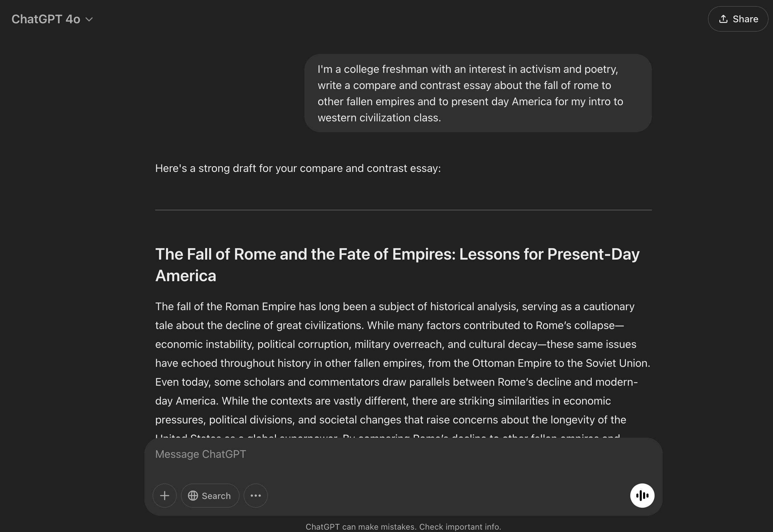
Task: Click the upload arrow icon beside Share
Action: [x=723, y=19]
